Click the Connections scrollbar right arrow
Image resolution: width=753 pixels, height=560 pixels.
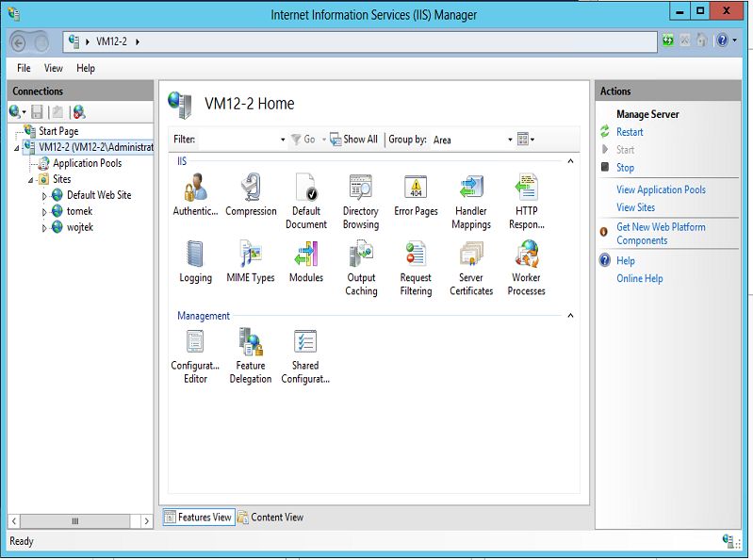pyautogui.click(x=146, y=521)
